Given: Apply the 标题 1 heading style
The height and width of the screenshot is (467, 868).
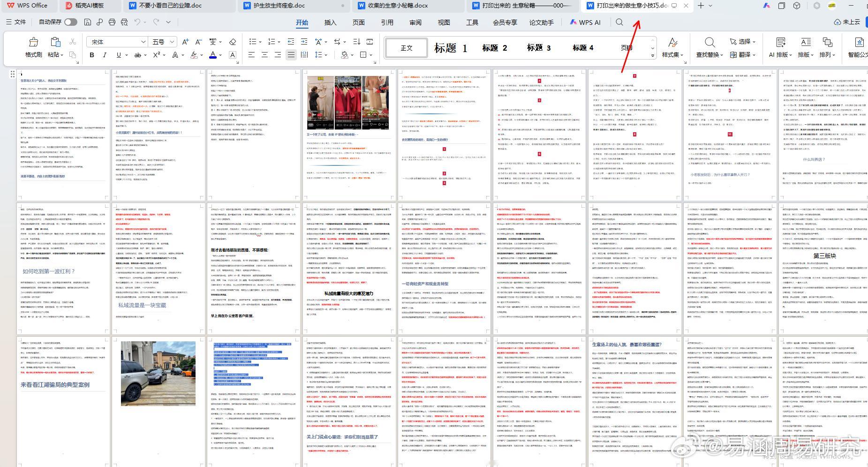Looking at the screenshot, I should (x=450, y=48).
